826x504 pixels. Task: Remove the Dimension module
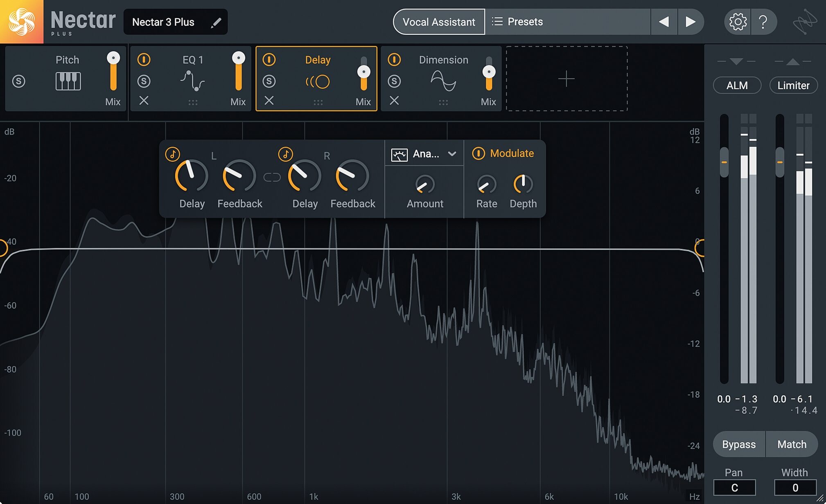tap(394, 100)
